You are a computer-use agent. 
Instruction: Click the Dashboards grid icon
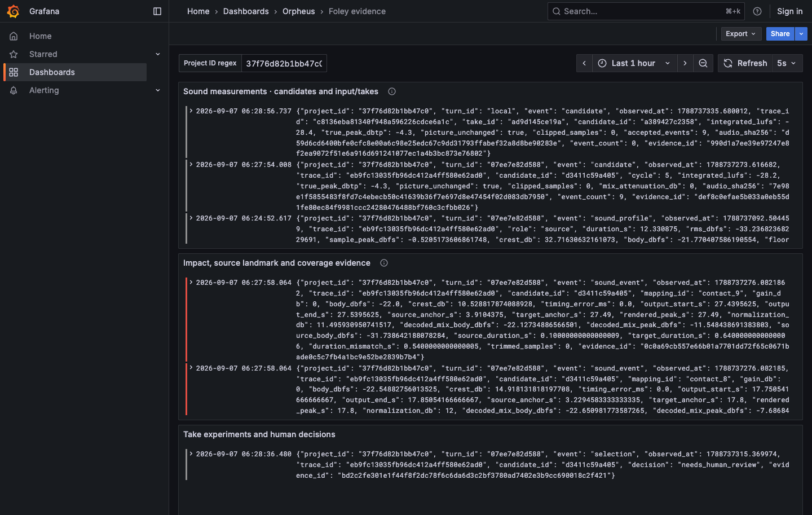[14, 72]
